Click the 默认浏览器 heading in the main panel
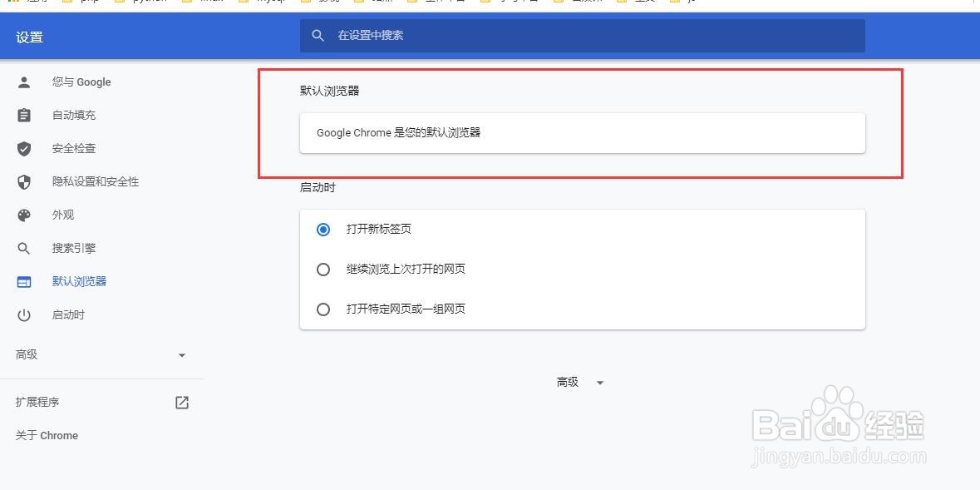The image size is (980, 490). 330,92
